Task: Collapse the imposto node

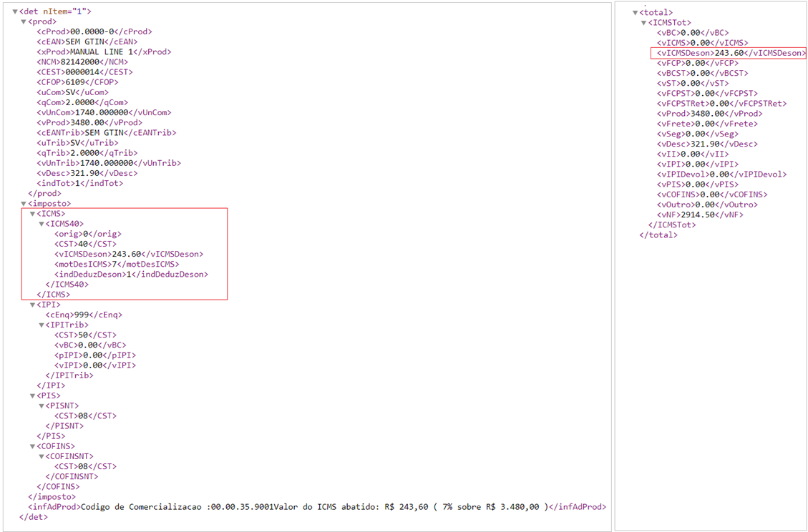Action: tap(24, 204)
